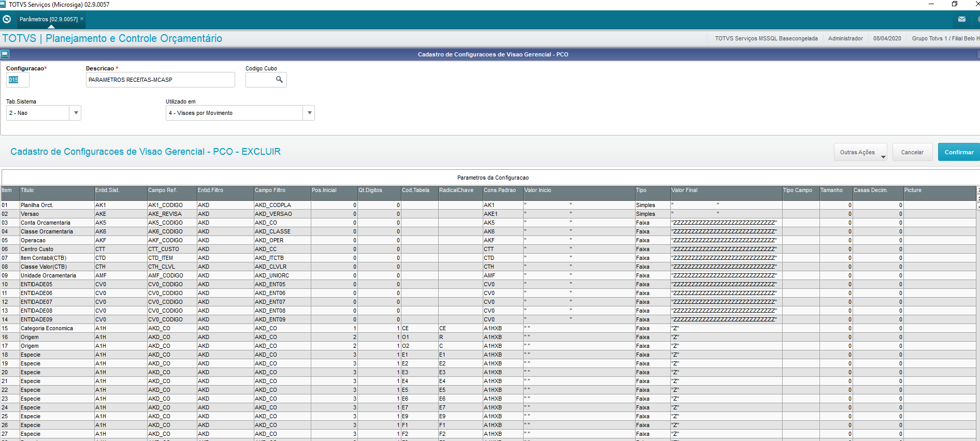The image size is (980, 441).
Task: Select the 'Operacao' title cell
Action: click(x=57, y=240)
